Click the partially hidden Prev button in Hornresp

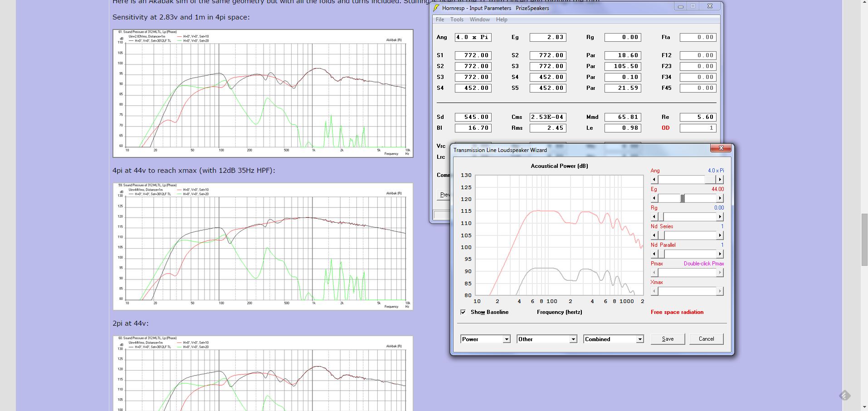tap(444, 195)
